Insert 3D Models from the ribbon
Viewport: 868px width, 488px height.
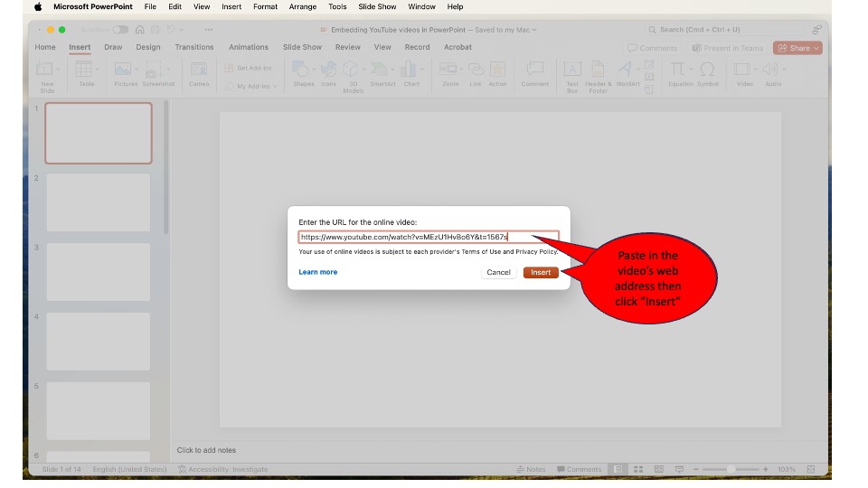pyautogui.click(x=354, y=77)
